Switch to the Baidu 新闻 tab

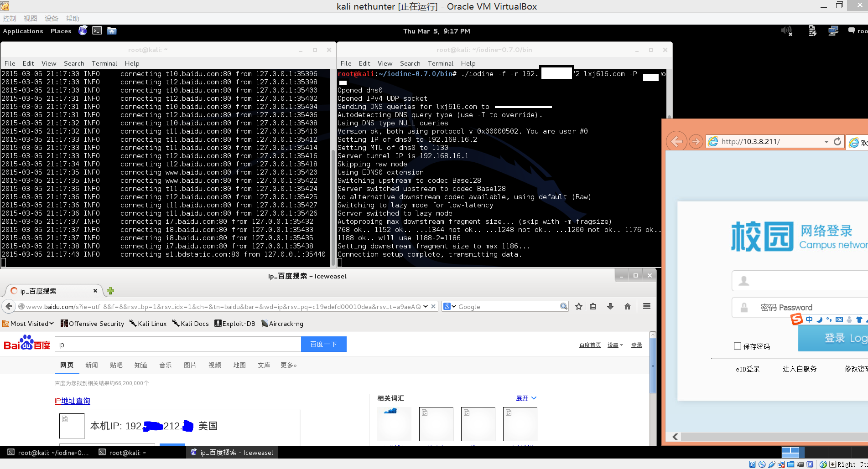click(x=92, y=365)
